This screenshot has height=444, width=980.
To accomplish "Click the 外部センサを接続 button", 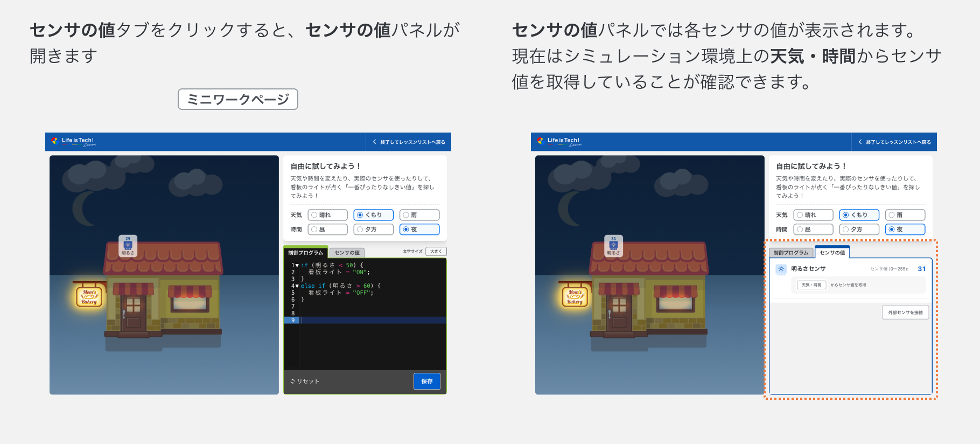I will [x=905, y=313].
